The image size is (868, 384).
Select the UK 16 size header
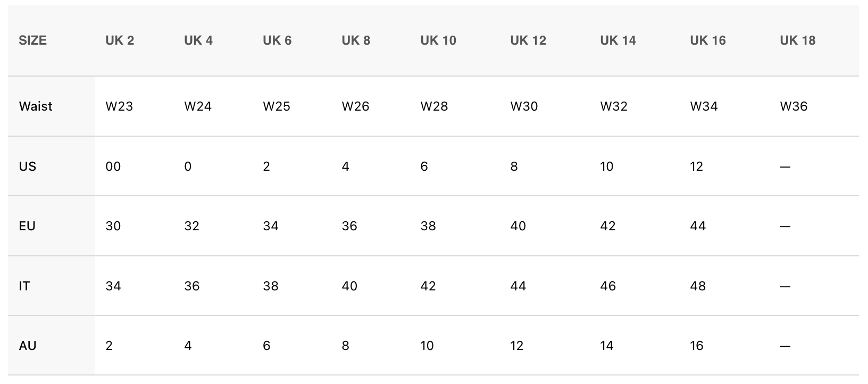(708, 40)
